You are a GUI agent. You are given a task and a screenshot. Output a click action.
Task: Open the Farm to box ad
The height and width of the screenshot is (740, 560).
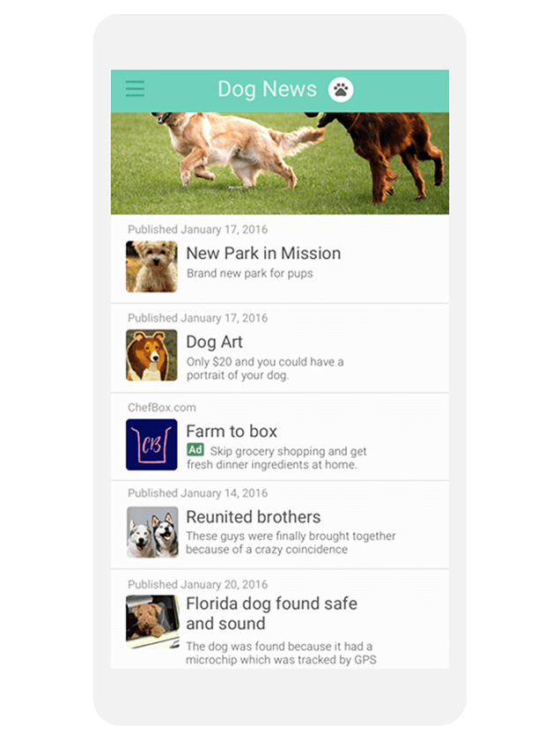click(280, 437)
